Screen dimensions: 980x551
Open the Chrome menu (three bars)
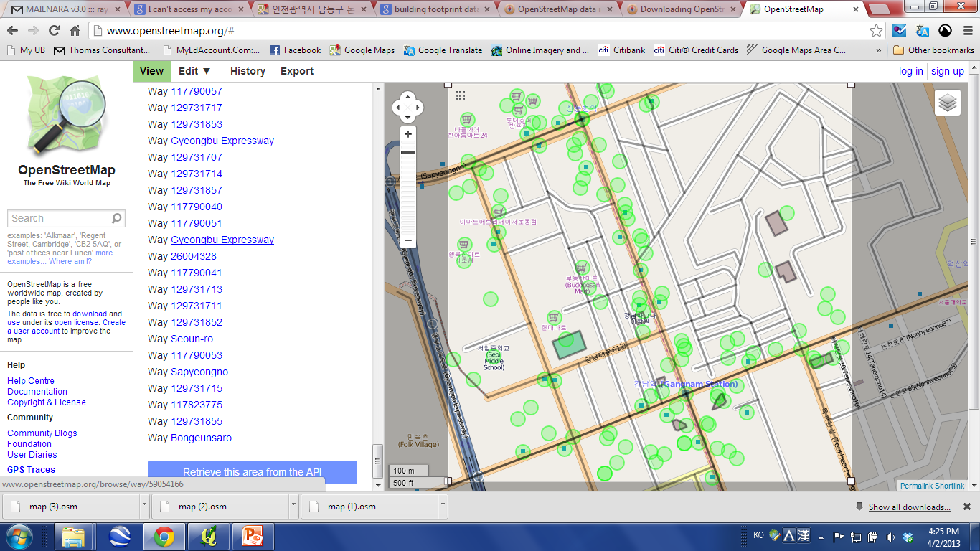(966, 31)
